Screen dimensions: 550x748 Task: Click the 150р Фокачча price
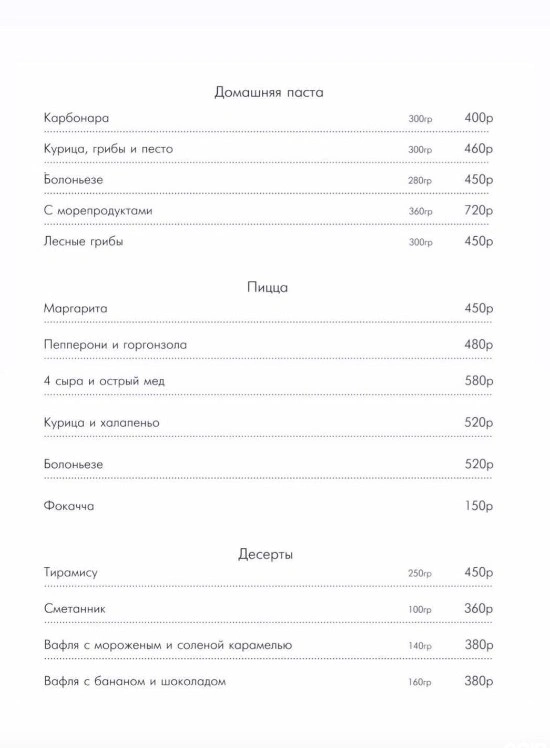[479, 506]
